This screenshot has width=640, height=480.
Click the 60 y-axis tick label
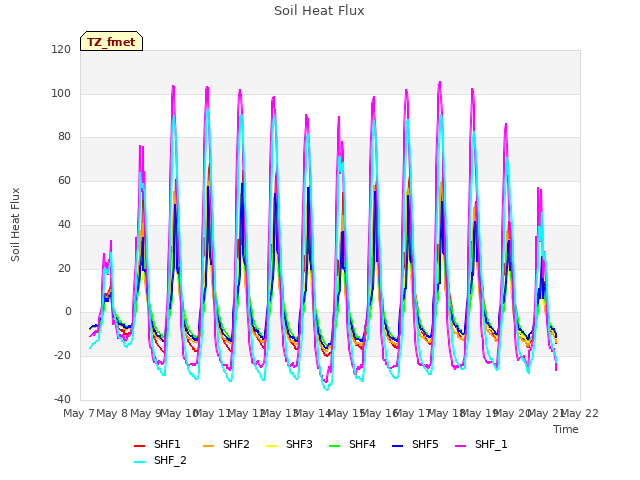[x=64, y=180]
